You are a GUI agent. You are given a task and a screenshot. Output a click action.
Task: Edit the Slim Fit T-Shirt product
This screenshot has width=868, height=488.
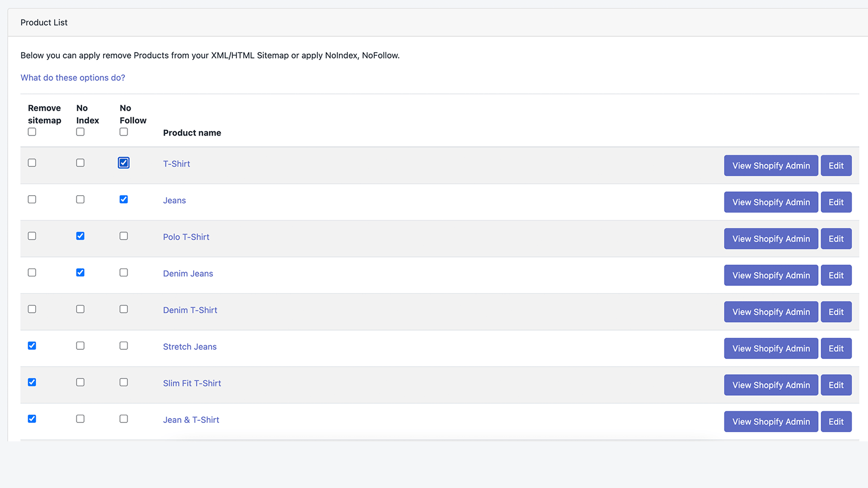pyautogui.click(x=835, y=385)
